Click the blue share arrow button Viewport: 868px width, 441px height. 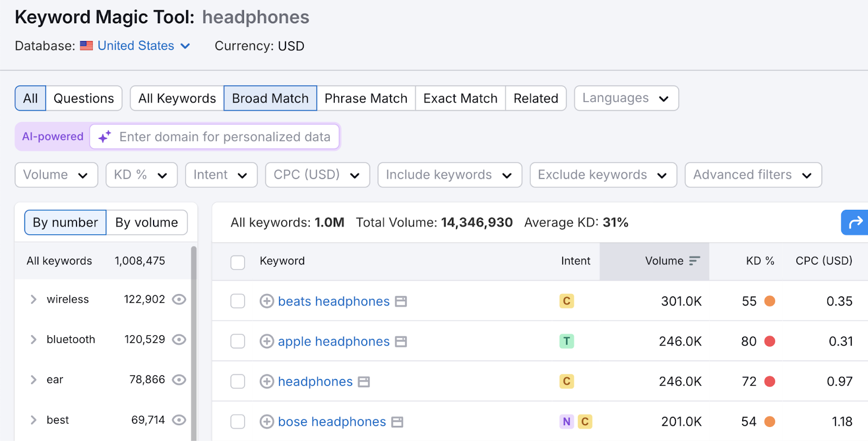tap(855, 222)
